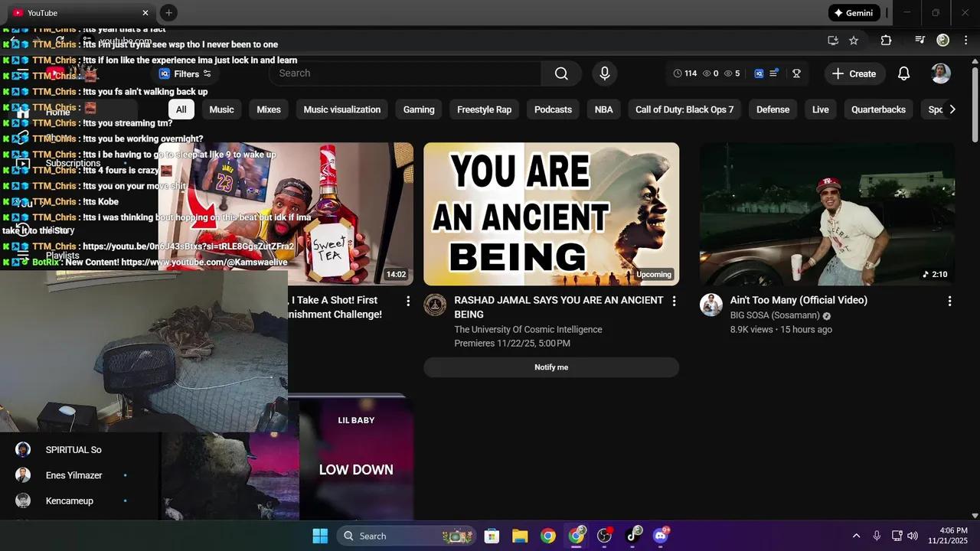Open options menu for Ain't Too Many video
Viewport: 980px width, 551px height.
[949, 302]
